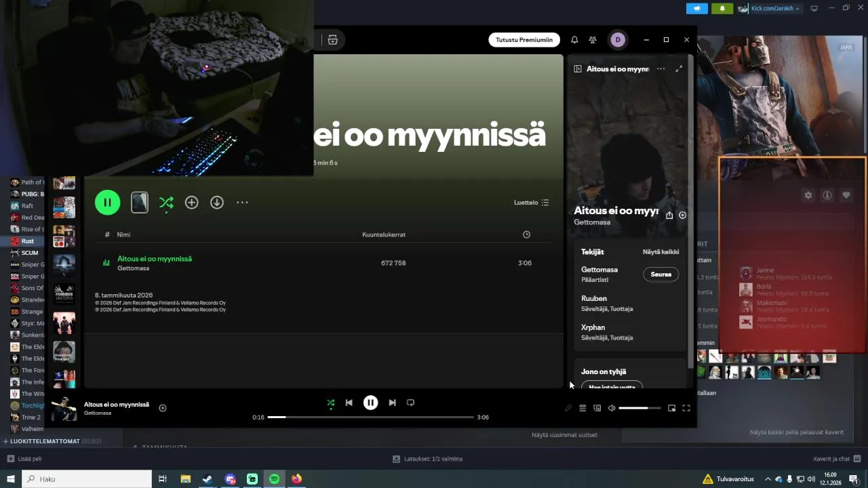Add album to library with plus icon
This screenshot has width=868, height=488.
tap(192, 202)
